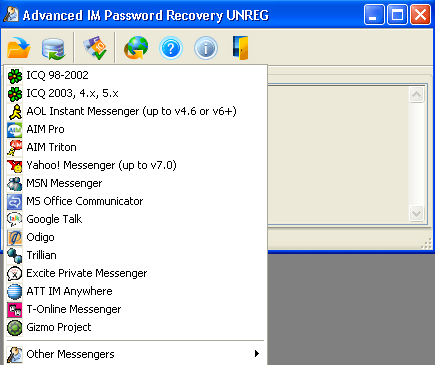This screenshot has width=435, height=365.
Task: Click the Excite Private Messenger icon
Action: pos(15,274)
